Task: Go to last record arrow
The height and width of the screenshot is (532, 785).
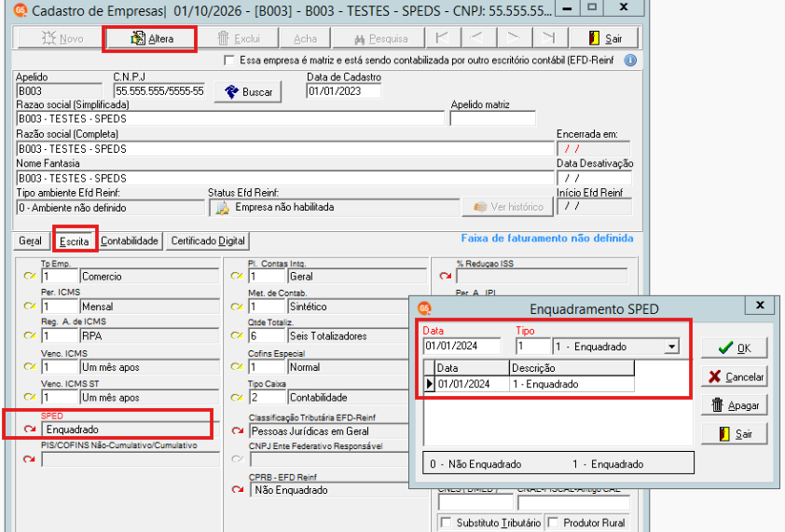Action: pos(549,38)
